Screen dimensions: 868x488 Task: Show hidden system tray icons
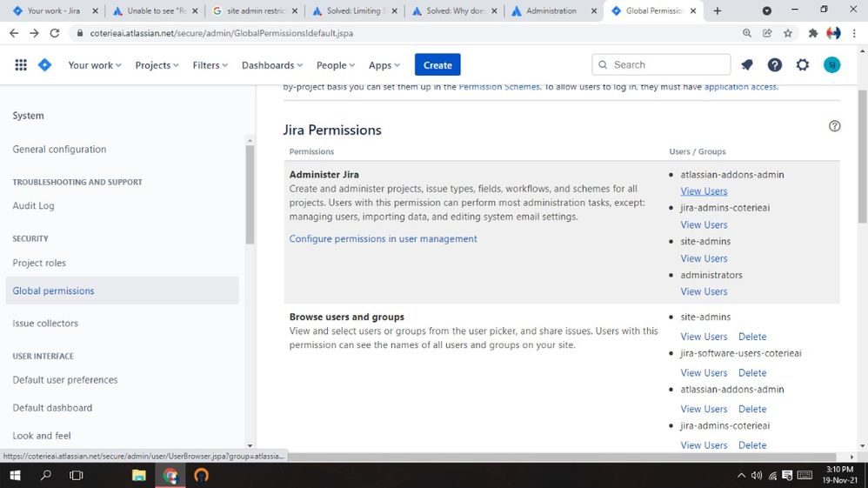tap(741, 476)
